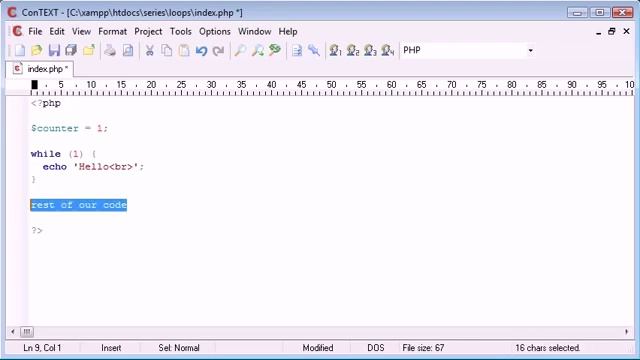This screenshot has height=360, width=640.
Task: Click the 'Sel: Normal' status entry
Action: tap(179, 348)
